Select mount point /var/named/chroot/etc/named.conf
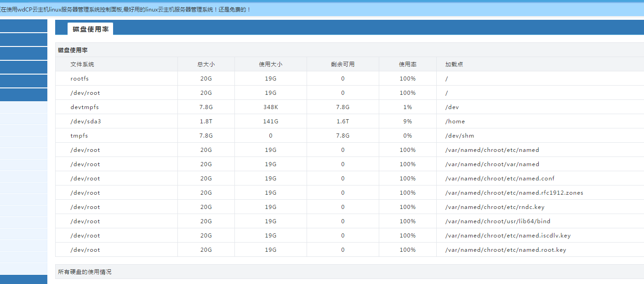 point(500,179)
